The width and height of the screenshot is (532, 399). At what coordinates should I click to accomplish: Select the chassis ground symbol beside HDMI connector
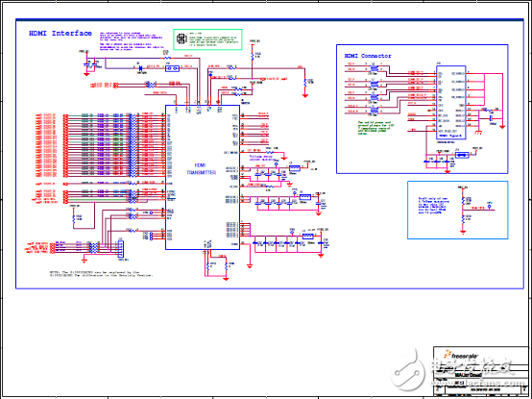(x=479, y=132)
